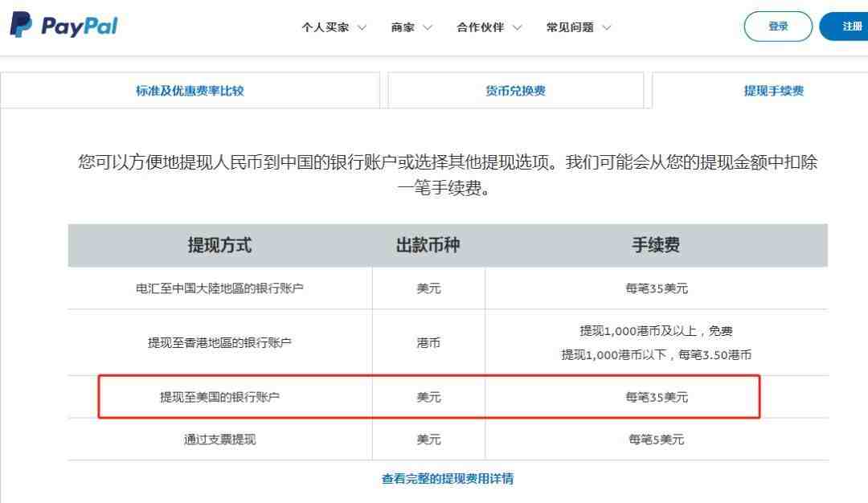Open the 合作伙伴 menu

click(481, 27)
